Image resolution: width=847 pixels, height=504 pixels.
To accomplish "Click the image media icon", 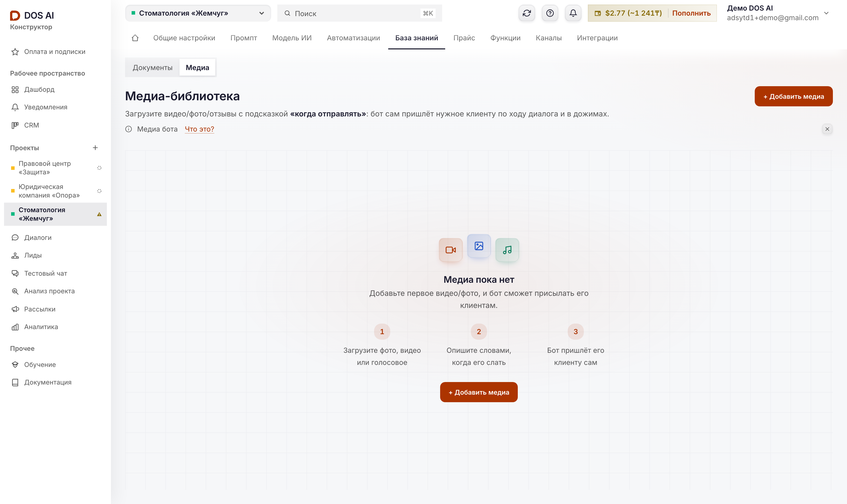I will point(479,246).
